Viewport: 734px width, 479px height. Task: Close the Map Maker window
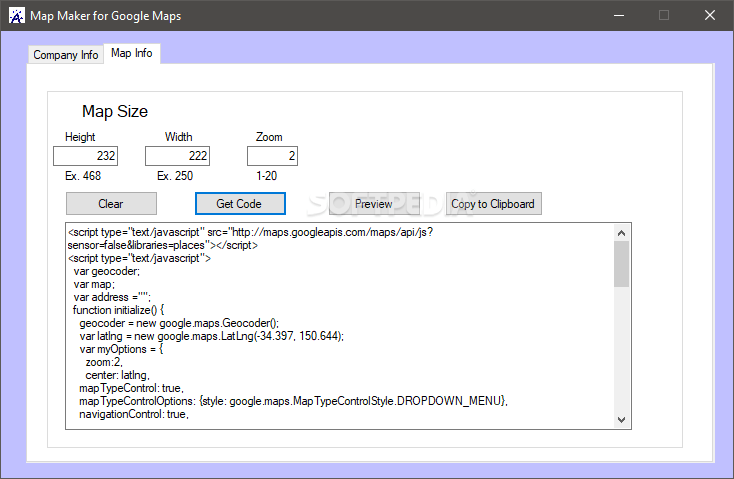[x=710, y=15]
